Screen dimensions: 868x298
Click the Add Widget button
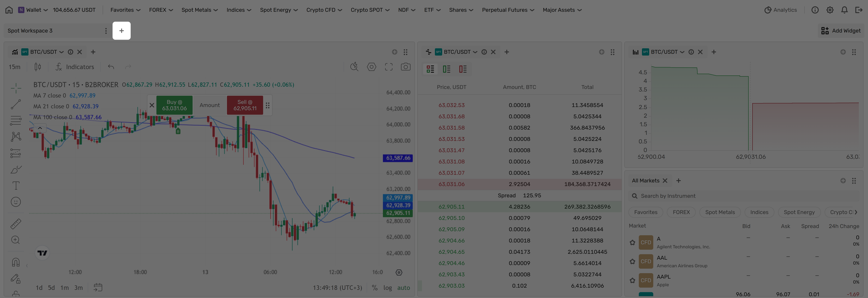pos(841,31)
